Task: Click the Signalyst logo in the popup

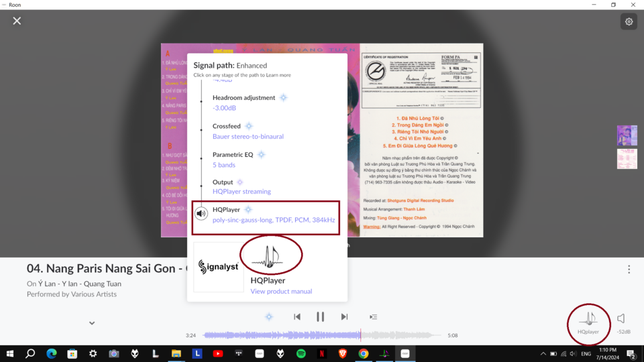Action: point(219,267)
